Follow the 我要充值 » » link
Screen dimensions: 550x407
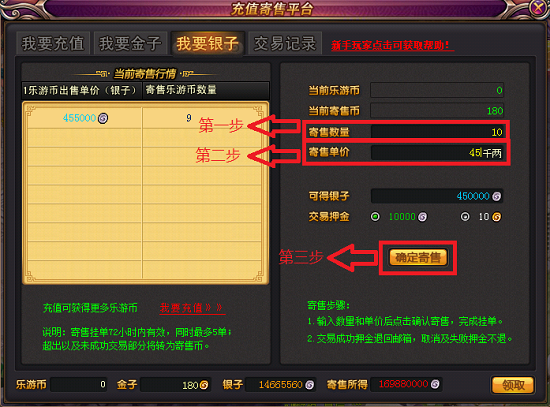(x=192, y=308)
